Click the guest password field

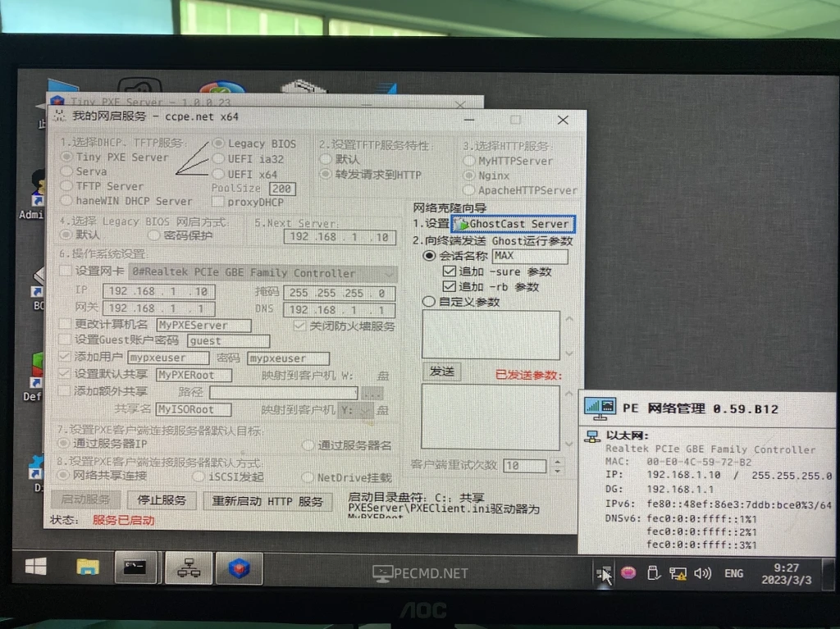[x=229, y=341]
